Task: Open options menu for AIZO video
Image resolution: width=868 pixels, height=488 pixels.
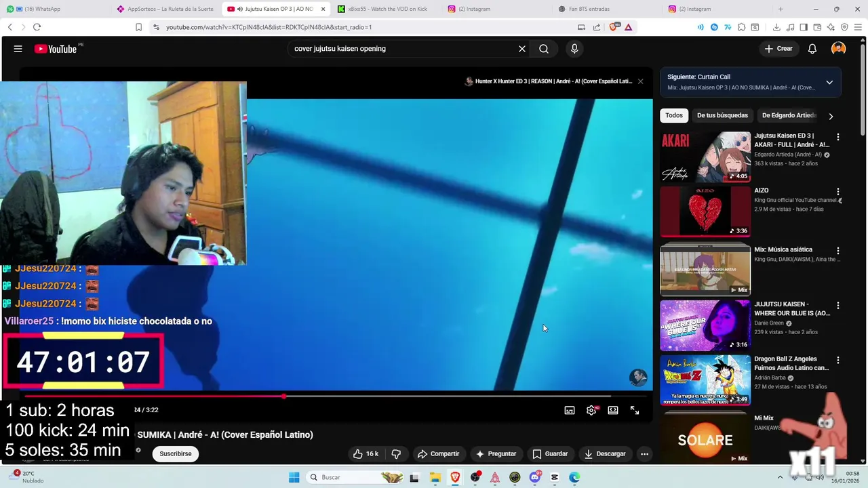Action: pos(838,192)
